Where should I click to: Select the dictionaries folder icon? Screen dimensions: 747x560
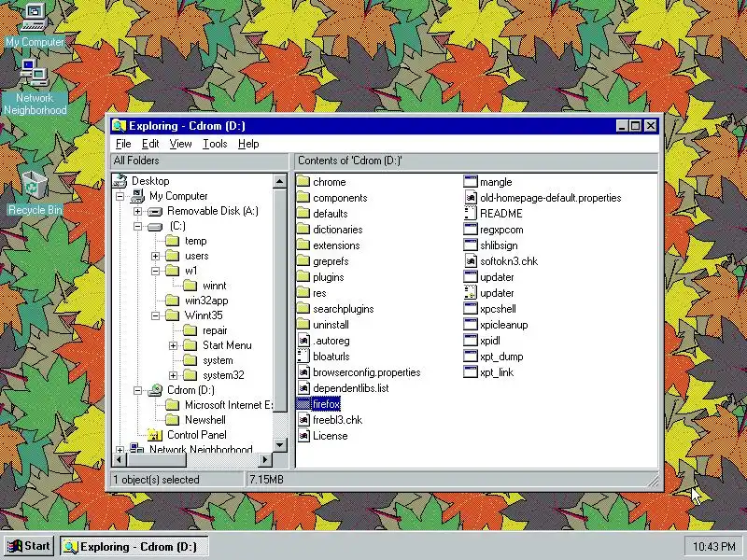click(303, 230)
